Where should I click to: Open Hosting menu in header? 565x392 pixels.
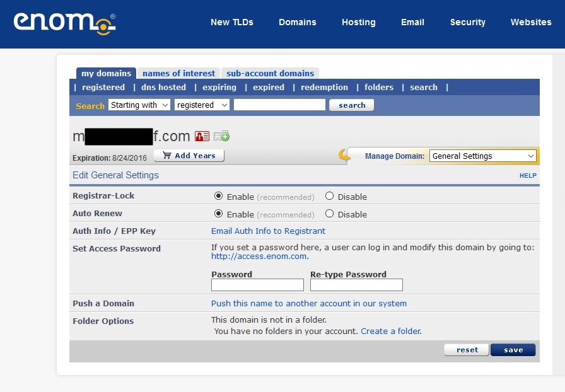(x=359, y=22)
